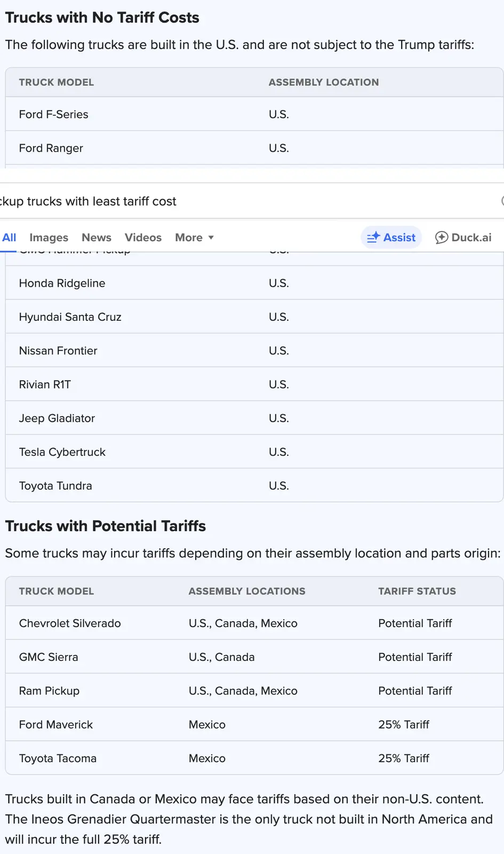Select the Chevrolet Silverado table entry
This screenshot has height=854, width=504.
[x=70, y=623]
